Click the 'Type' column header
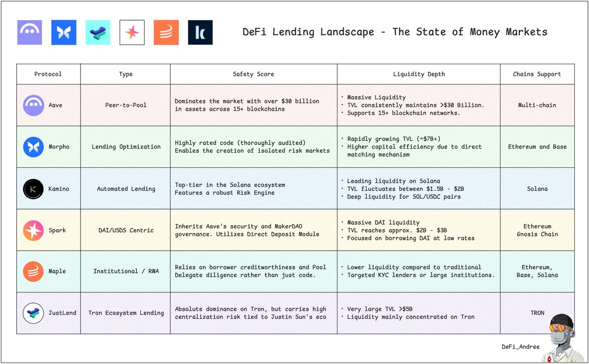The width and height of the screenshot is (589, 364). [x=126, y=74]
